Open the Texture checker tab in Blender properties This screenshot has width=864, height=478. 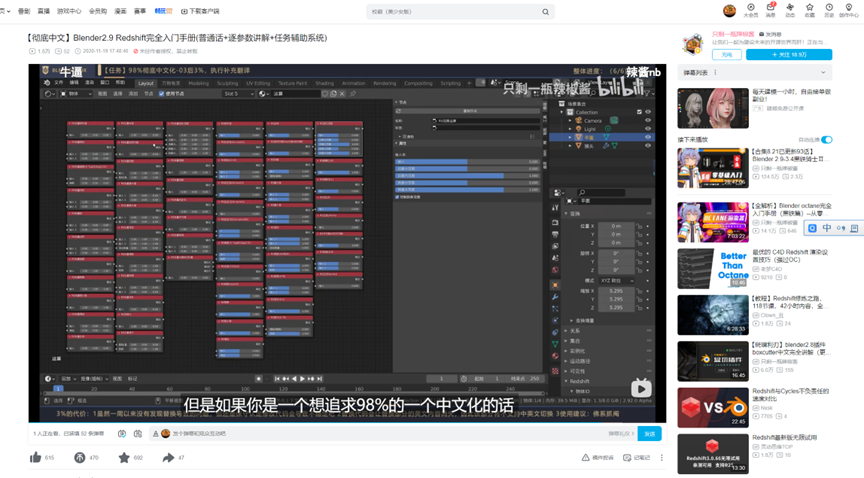point(555,370)
